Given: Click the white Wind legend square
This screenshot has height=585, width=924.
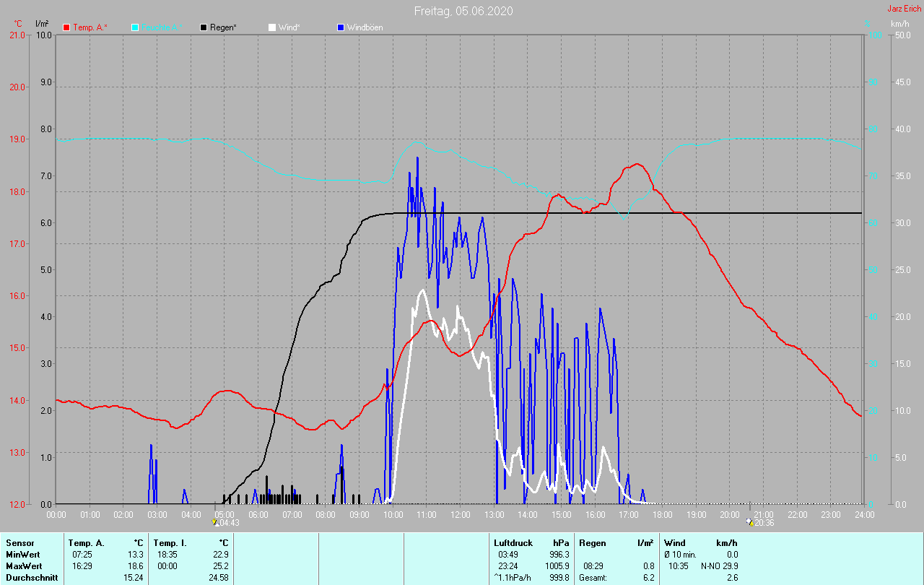Looking at the screenshot, I should click(x=272, y=27).
